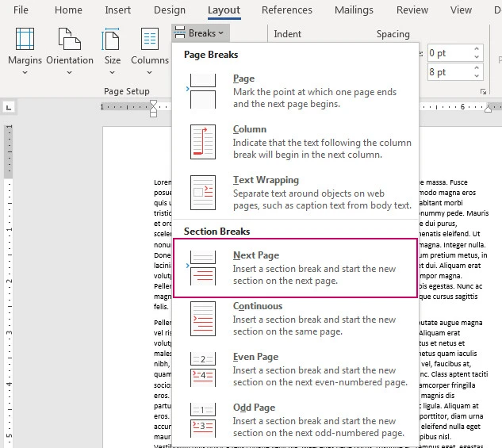This screenshot has width=502, height=448.
Task: Collapse the Breaks dropdown button
Action: tap(201, 33)
